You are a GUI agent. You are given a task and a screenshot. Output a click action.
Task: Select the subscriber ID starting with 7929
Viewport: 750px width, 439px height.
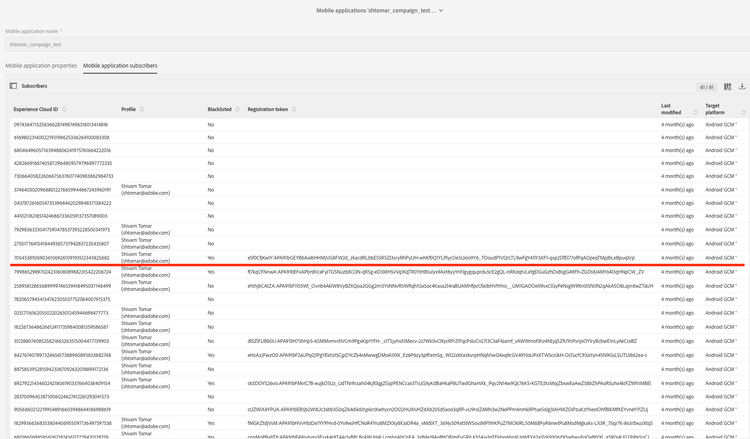point(62,230)
